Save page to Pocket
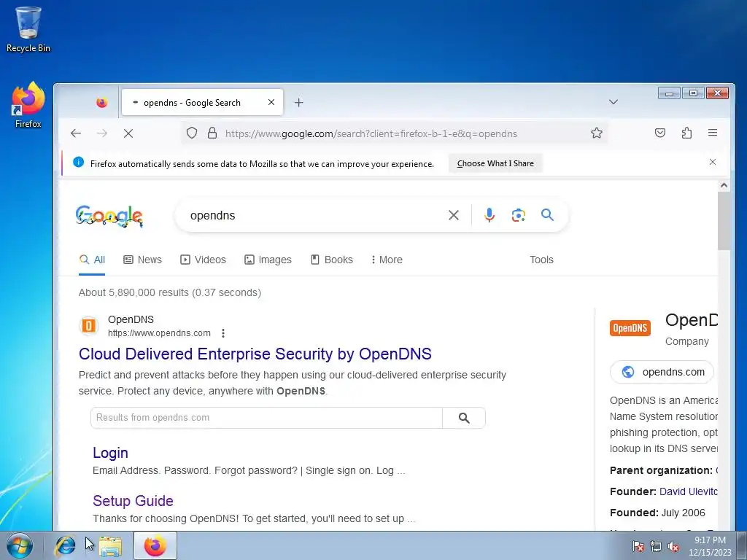Image resolution: width=747 pixels, height=560 pixels. pyautogui.click(x=659, y=133)
